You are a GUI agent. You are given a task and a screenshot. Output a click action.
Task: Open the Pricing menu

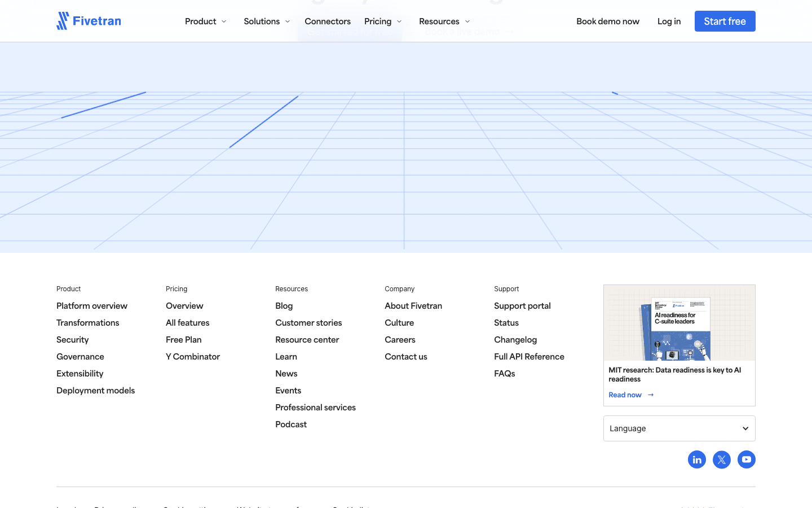point(383,21)
